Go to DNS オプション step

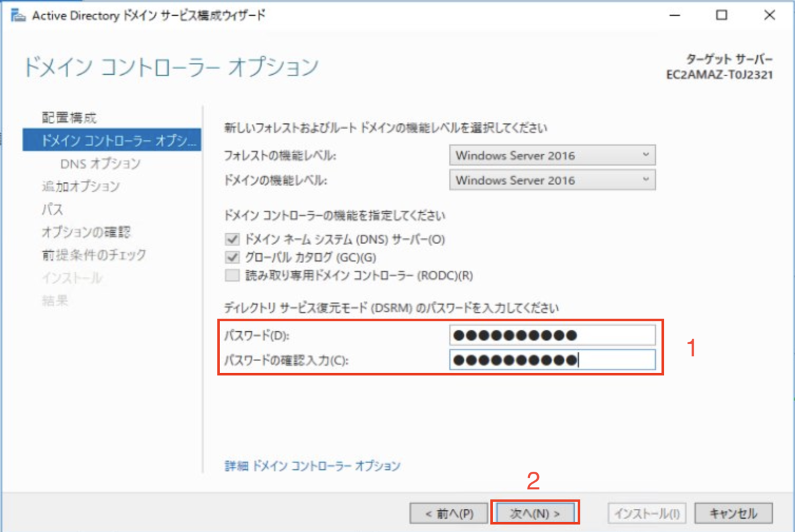pos(100,164)
